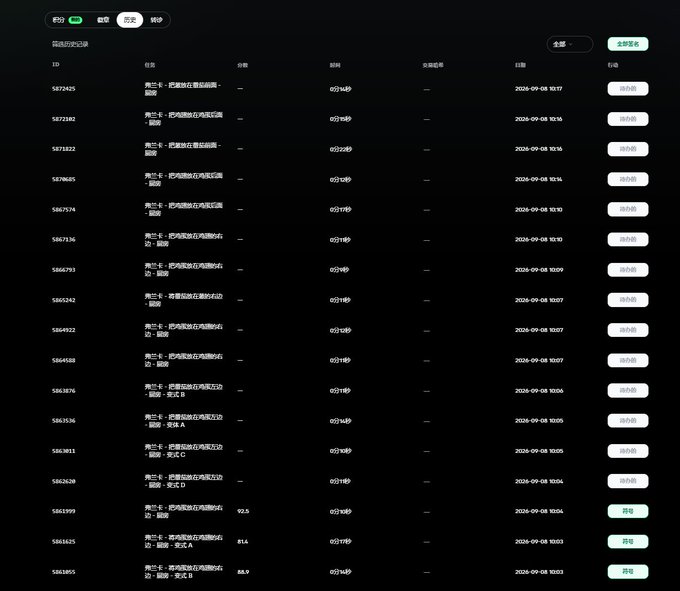Click the date 2026-09-08 10:06

click(x=539, y=391)
